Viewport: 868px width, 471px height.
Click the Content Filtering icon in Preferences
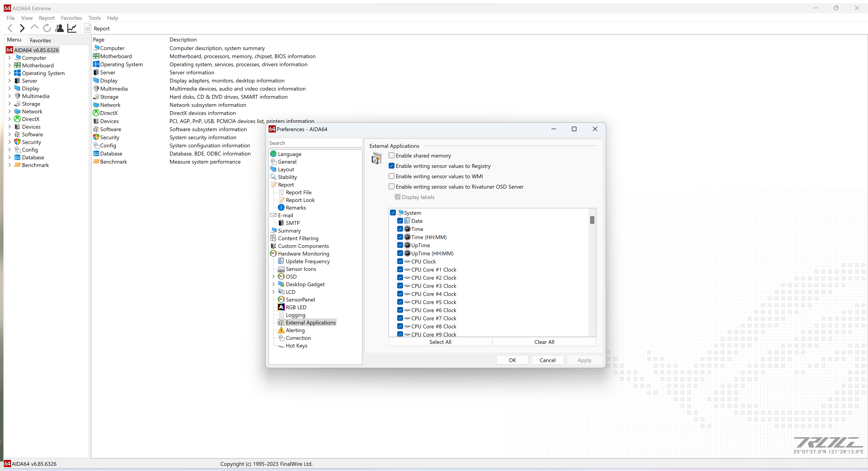coord(273,238)
